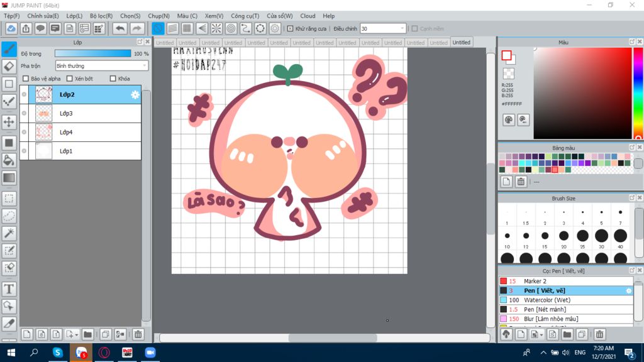Image resolution: width=644 pixels, height=362 pixels.
Task: Expand the add-brush options arrow
Action: pyautogui.click(x=541, y=335)
